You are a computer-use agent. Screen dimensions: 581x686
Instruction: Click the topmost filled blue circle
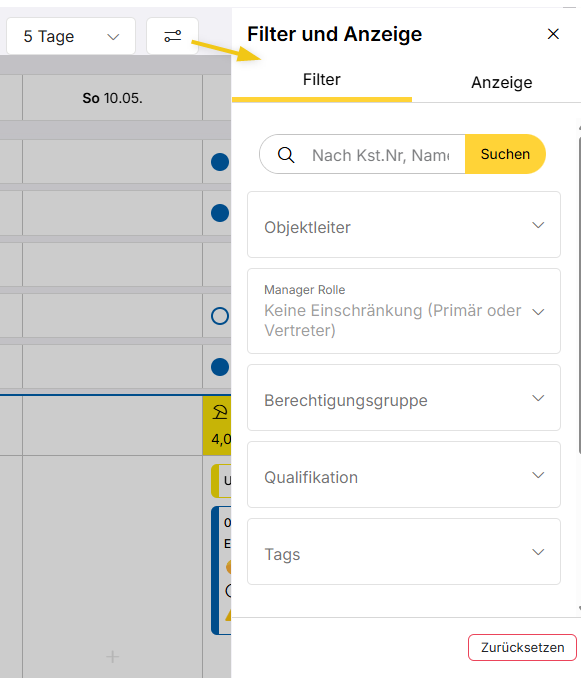coord(220,162)
